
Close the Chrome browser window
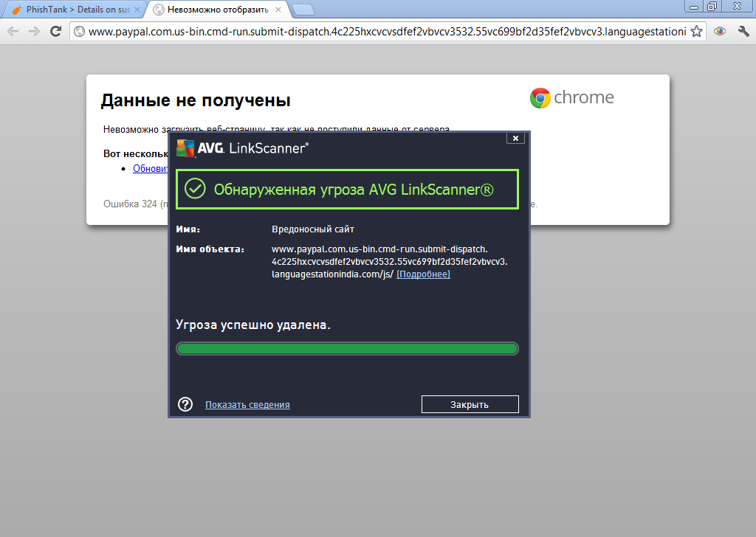(x=738, y=7)
